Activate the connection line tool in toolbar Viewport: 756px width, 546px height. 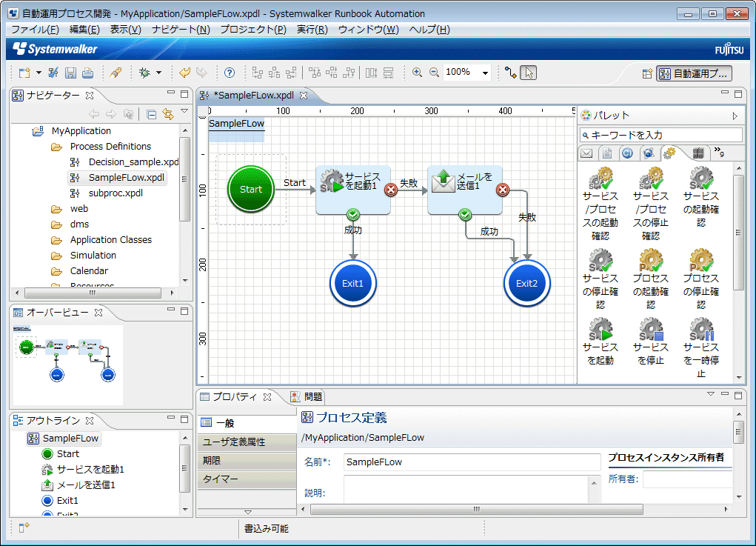tap(511, 73)
